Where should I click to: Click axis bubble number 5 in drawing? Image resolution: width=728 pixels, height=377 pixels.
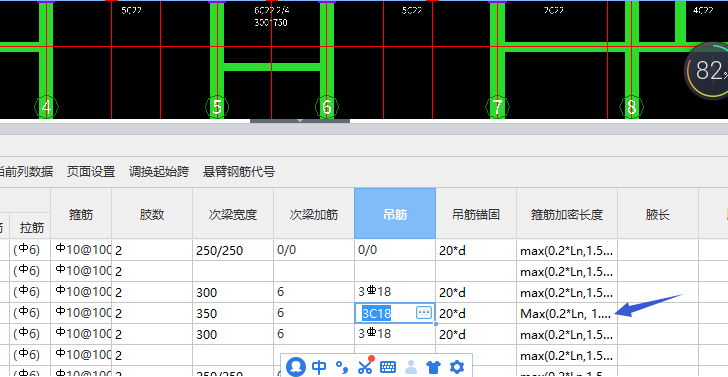pos(217,107)
